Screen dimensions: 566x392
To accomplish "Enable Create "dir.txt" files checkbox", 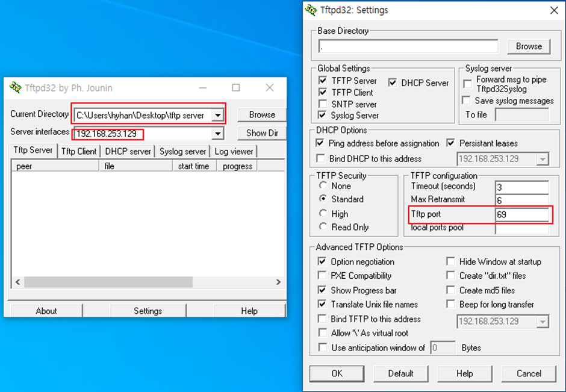I will tap(450, 275).
